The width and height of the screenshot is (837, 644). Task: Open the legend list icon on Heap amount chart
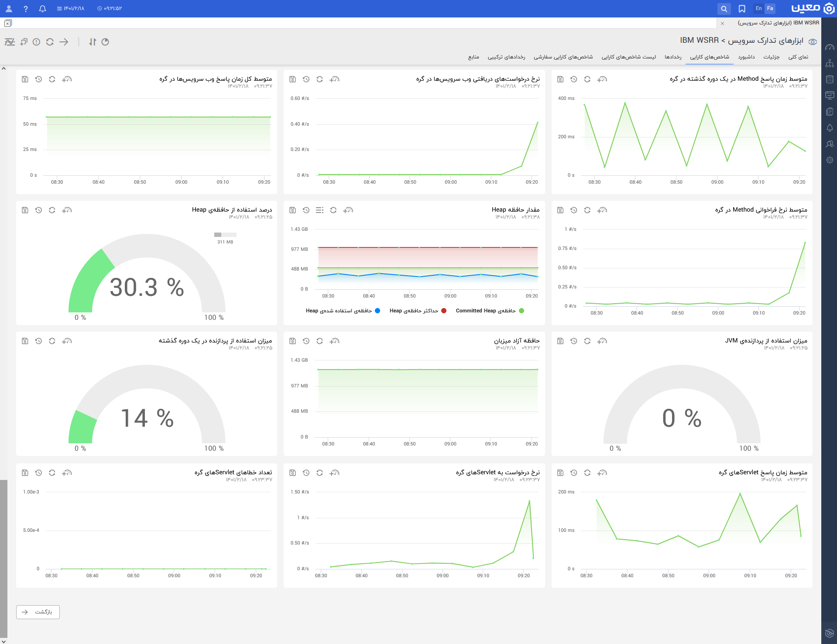pos(319,210)
